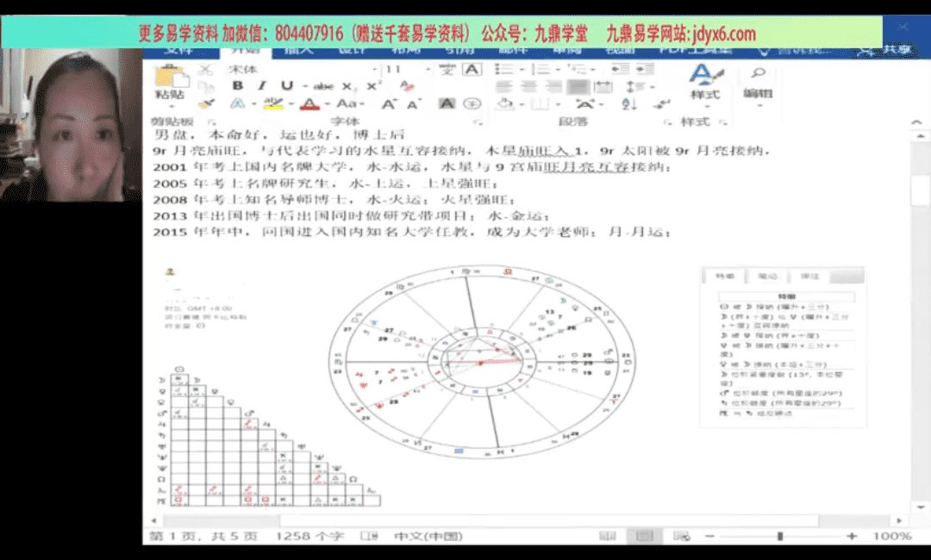
Task: Toggle Italic formatting
Action: coord(262,86)
